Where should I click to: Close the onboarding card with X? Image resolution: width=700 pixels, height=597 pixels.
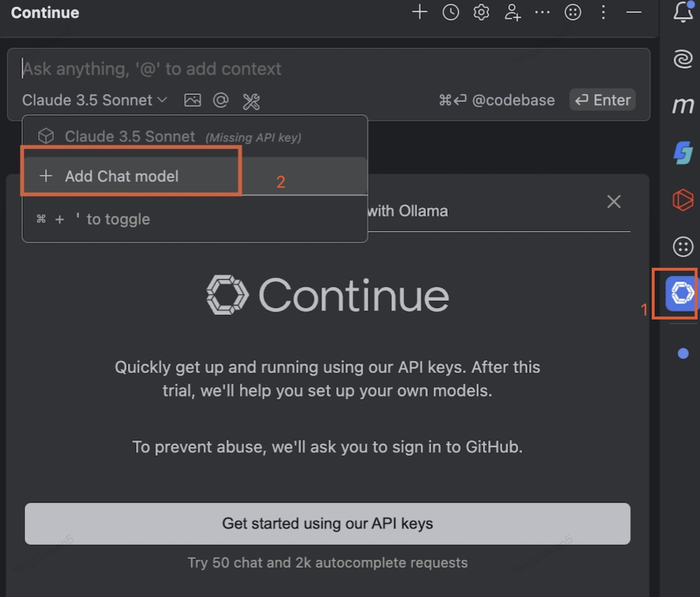point(614,201)
